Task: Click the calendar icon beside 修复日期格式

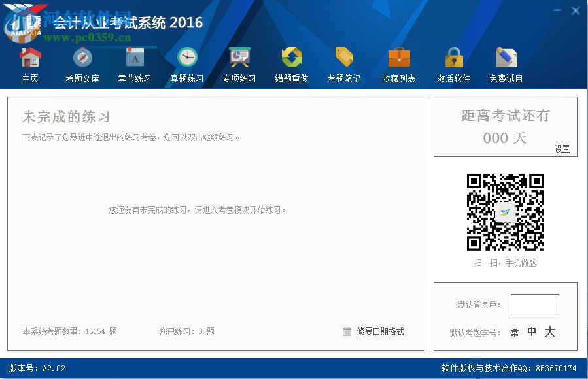Action: (348, 331)
